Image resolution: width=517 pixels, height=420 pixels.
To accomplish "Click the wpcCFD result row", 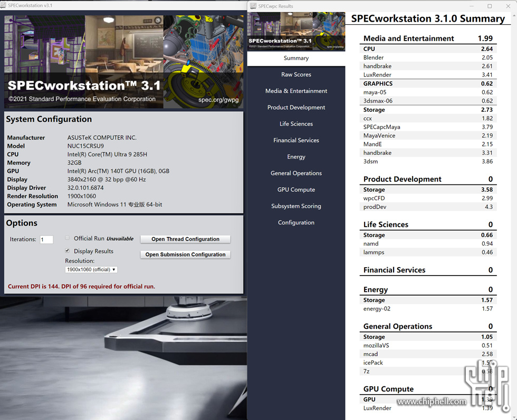I will [428, 198].
